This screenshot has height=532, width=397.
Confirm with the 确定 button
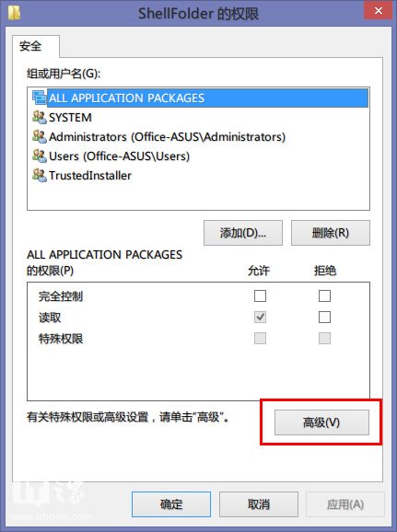coord(171,504)
